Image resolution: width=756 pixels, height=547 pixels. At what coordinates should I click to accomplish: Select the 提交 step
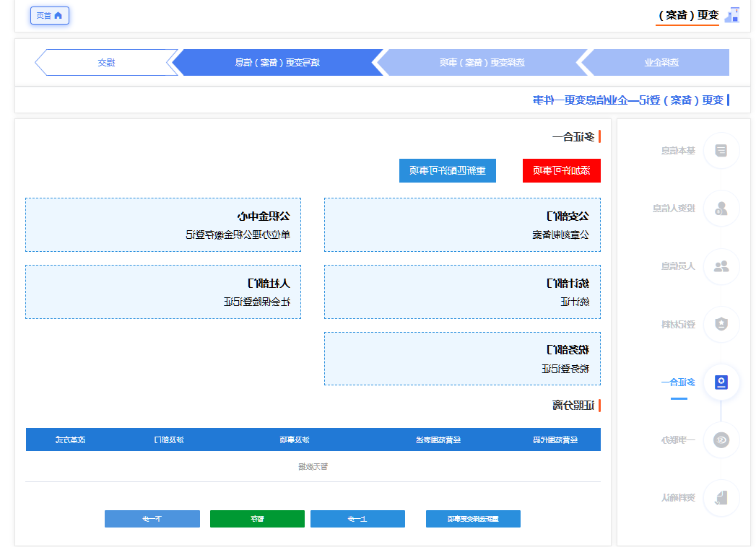point(107,62)
